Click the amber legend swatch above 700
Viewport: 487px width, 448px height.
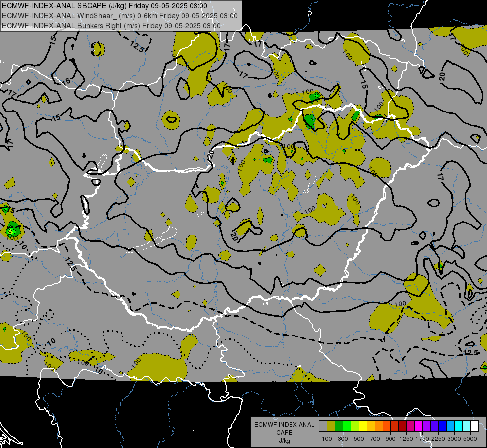[371, 426]
